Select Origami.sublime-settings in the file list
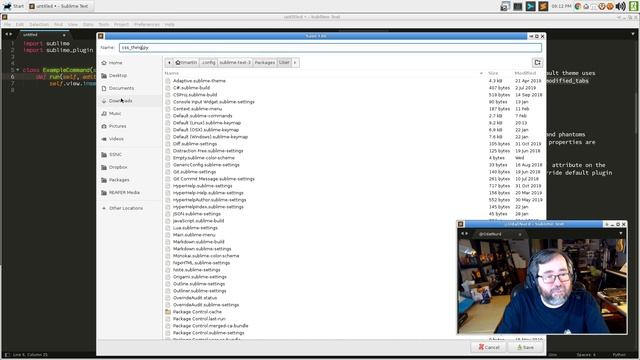 click(x=200, y=277)
